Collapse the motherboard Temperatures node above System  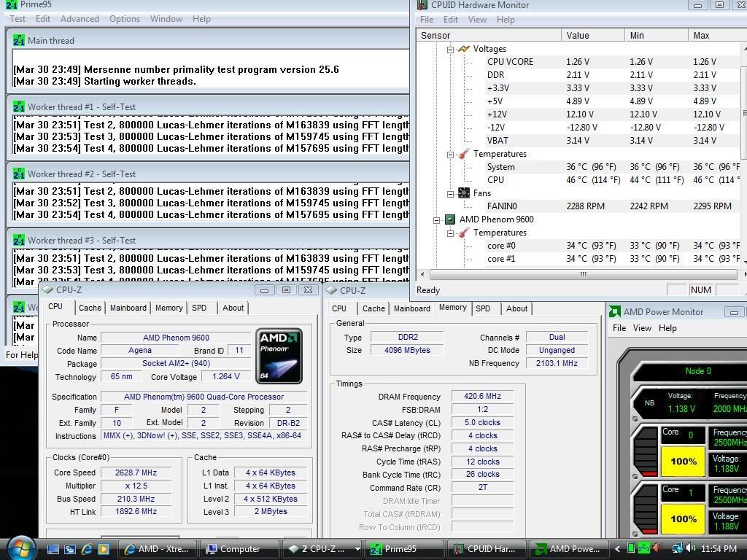click(450, 155)
